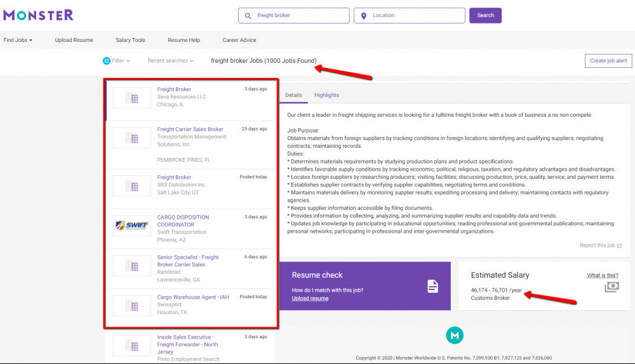
Task: Click the PEMBROKE PINES, FL location text
Action: click(x=184, y=160)
